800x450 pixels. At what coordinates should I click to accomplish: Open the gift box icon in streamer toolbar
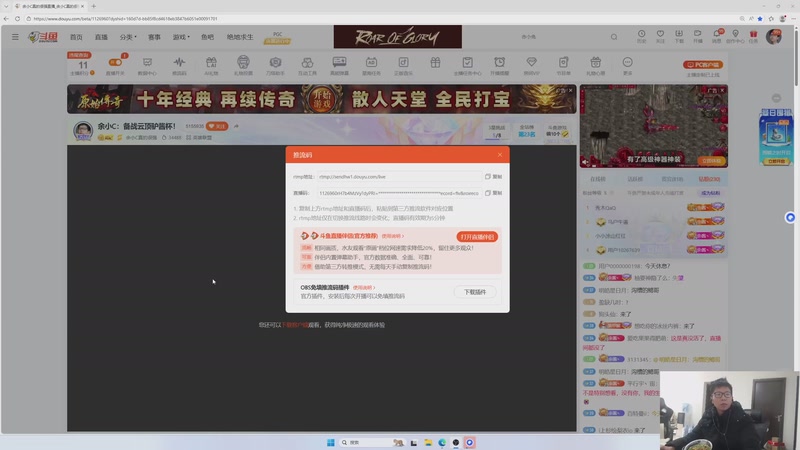pyautogui.click(x=435, y=63)
